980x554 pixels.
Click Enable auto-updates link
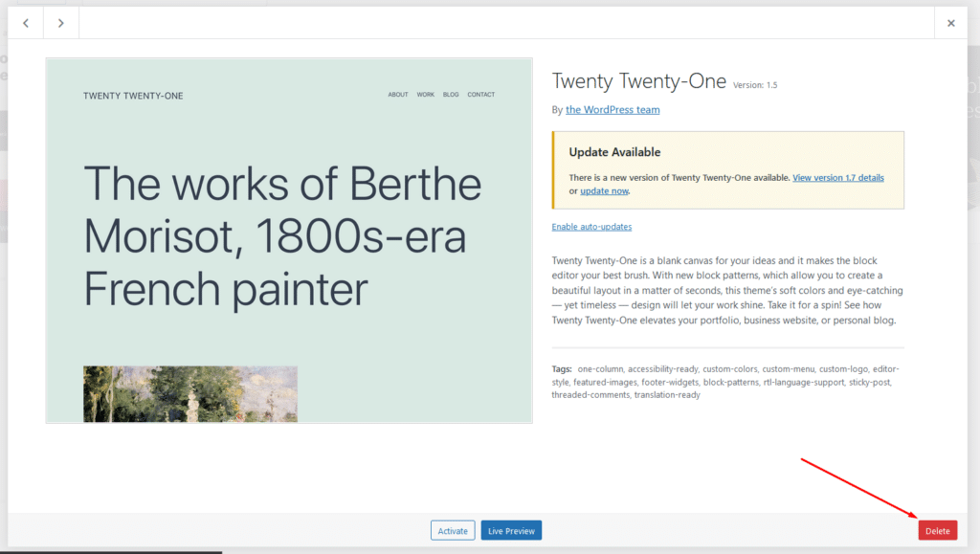591,227
